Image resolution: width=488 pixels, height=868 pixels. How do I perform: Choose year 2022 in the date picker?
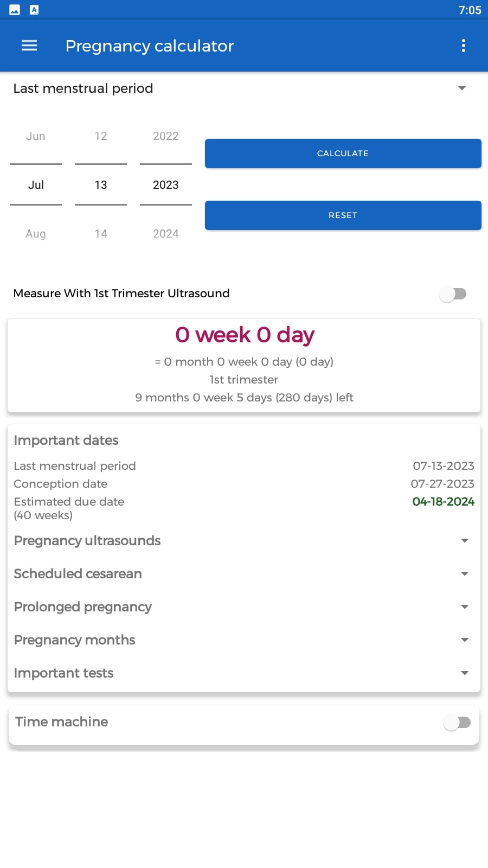coord(166,136)
